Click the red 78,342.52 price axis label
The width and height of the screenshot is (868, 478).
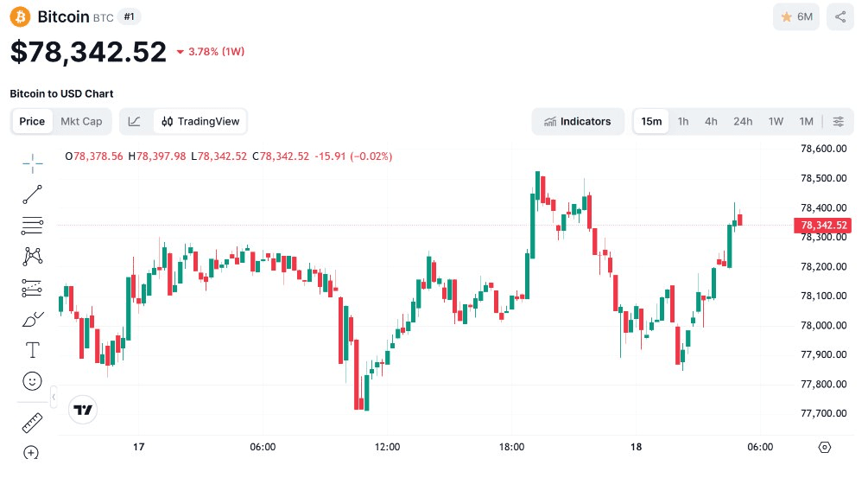(823, 225)
